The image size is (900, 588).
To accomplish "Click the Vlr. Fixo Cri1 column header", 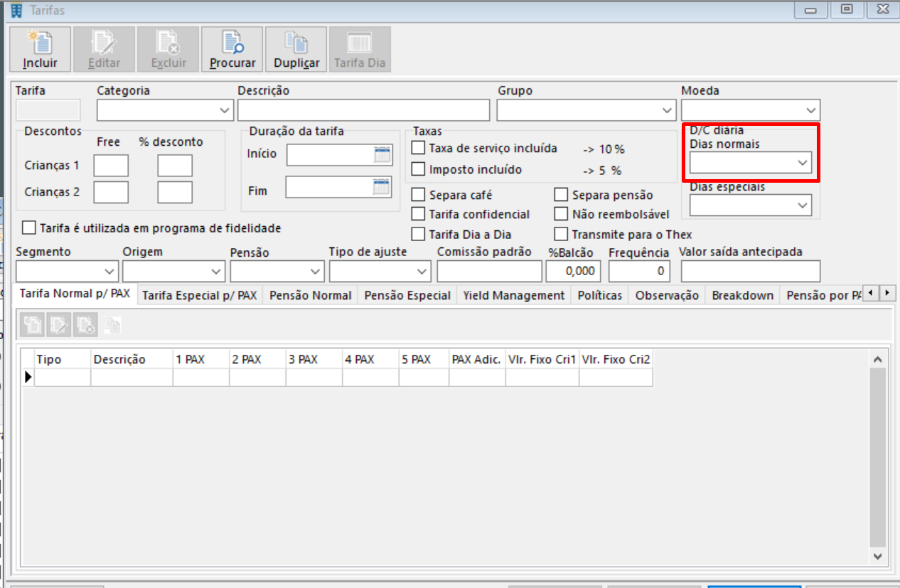I will pyautogui.click(x=542, y=360).
